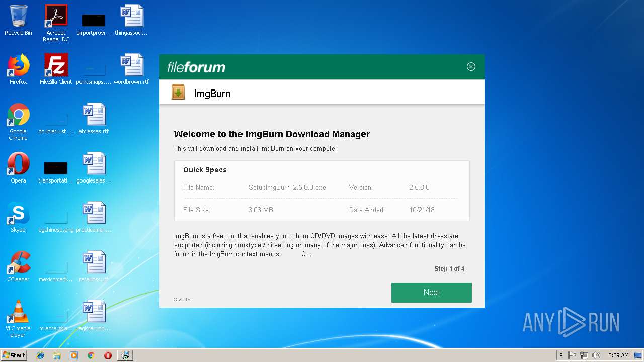Screen dimensions: 644x362
Task: Click the ImgBurn package icon
Action: pyautogui.click(x=178, y=92)
